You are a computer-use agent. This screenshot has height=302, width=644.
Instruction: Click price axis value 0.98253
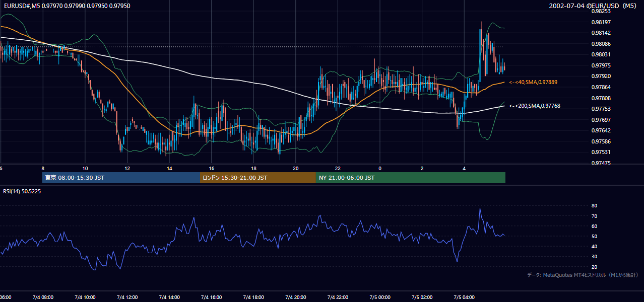pos(601,11)
